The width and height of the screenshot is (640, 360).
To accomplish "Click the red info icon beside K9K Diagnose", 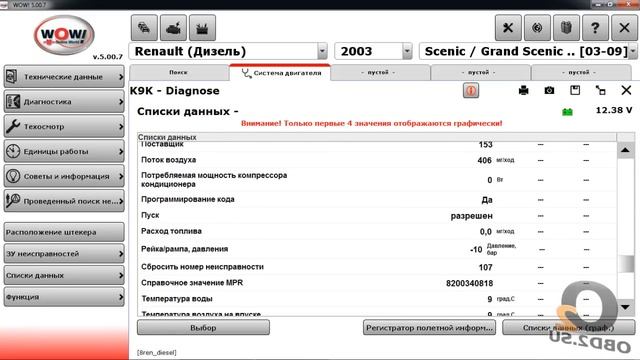I will coord(471,91).
